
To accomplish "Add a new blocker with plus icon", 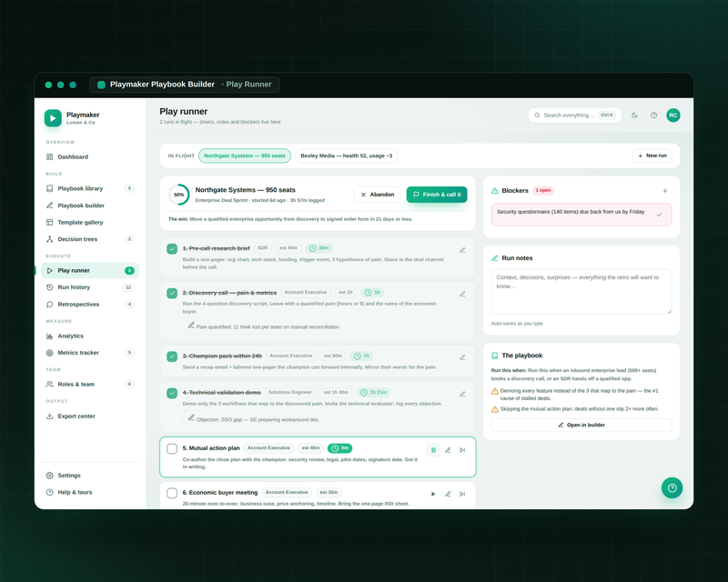I will [665, 191].
